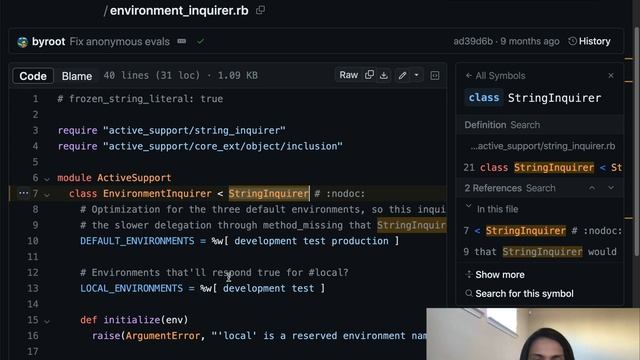Open commit ad39d6b
This screenshot has width=640, height=360.
[473, 41]
